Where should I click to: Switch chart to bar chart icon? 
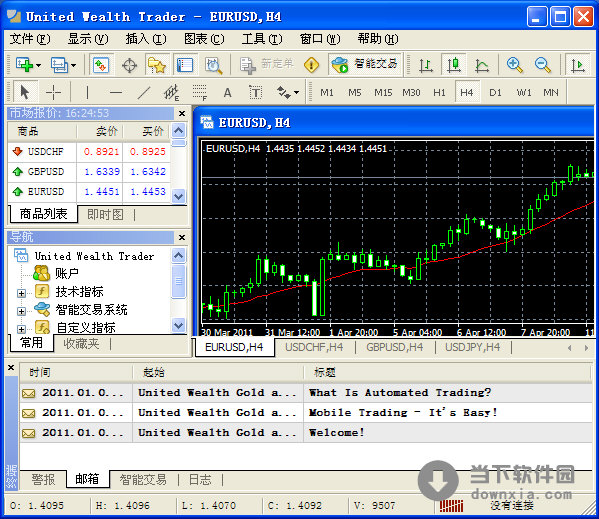426,65
